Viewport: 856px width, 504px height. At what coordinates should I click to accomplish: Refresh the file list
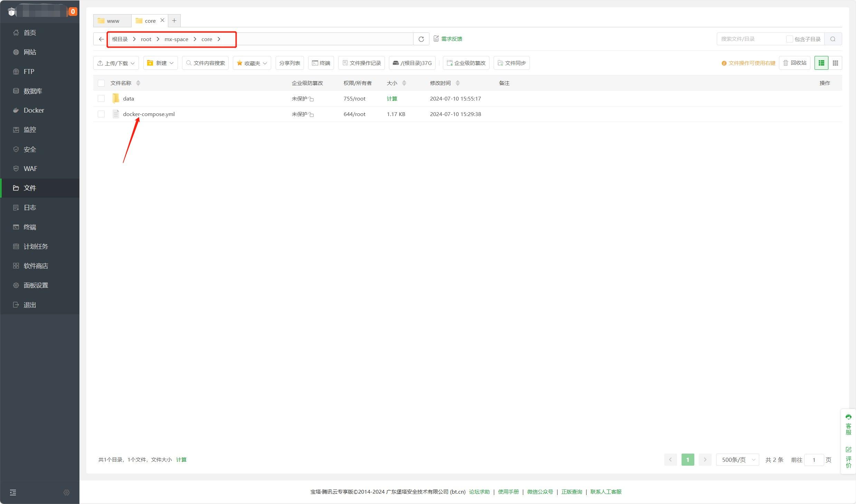click(x=421, y=39)
